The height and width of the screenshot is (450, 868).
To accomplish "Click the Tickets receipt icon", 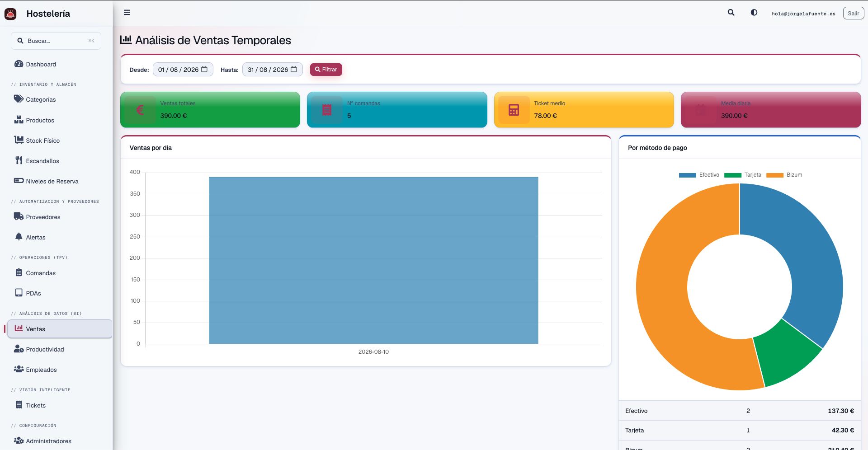I will (x=19, y=405).
